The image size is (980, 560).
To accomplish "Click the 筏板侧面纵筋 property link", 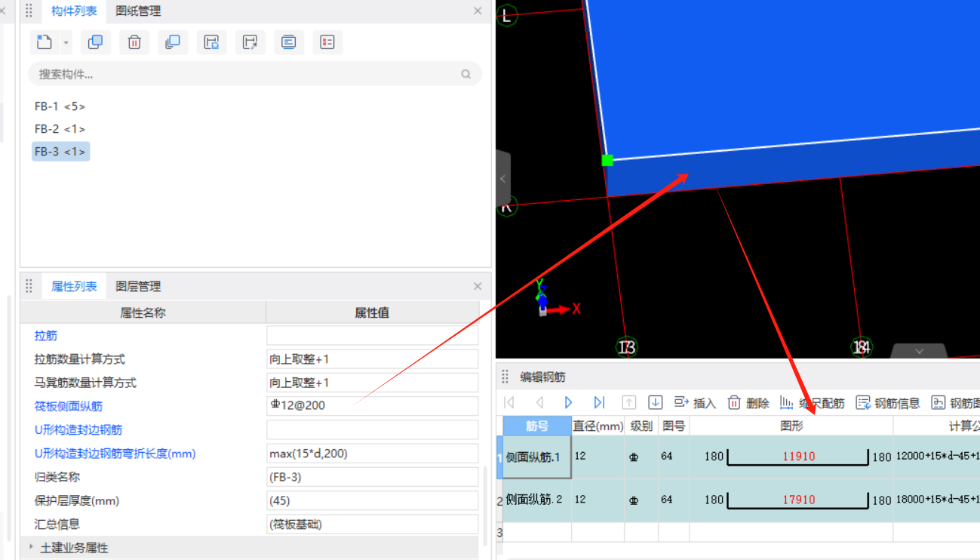I will pos(69,406).
